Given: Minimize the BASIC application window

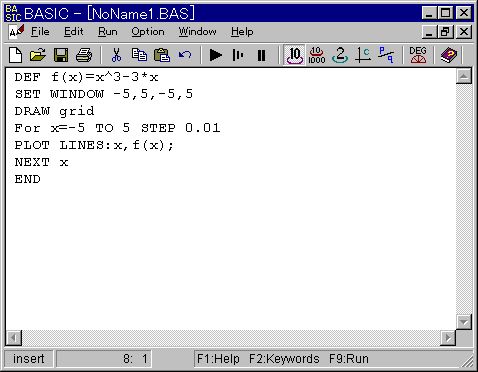Looking at the screenshot, I should [x=429, y=13].
